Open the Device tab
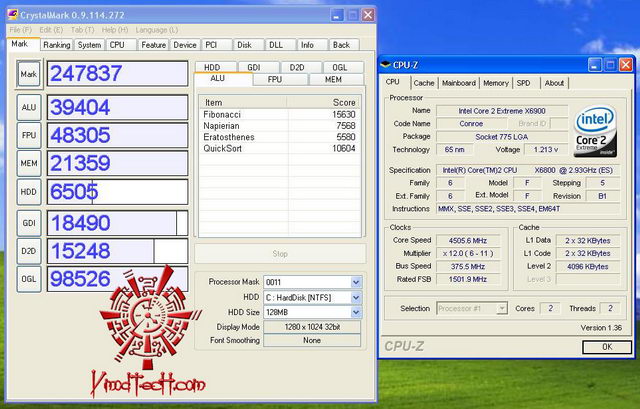640x409 pixels. point(185,45)
